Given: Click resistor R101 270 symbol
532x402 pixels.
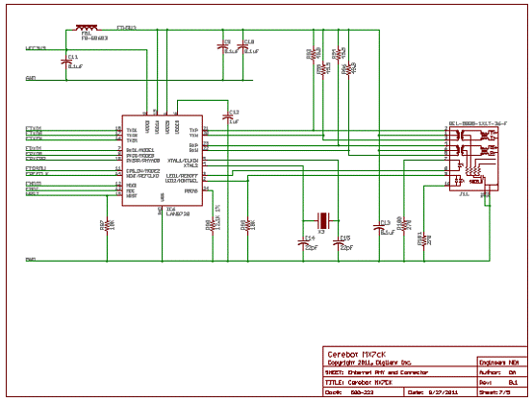Looking at the screenshot, I should pos(423,239).
